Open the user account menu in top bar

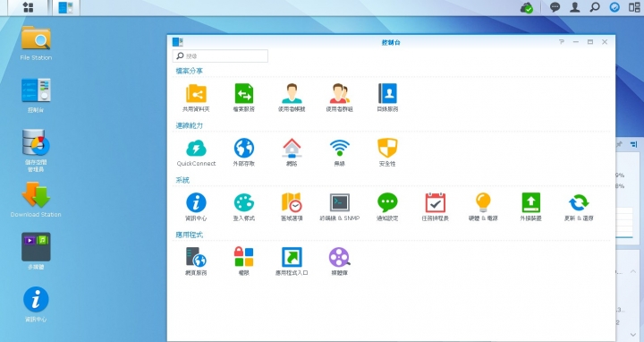click(575, 7)
